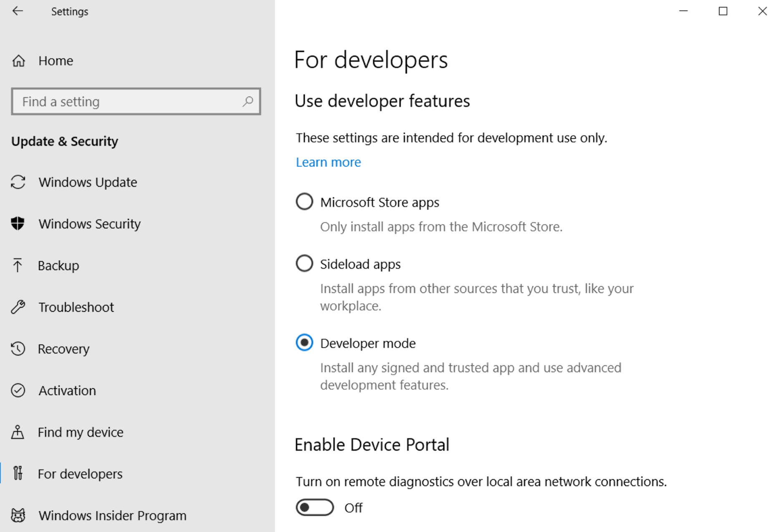The height and width of the screenshot is (532, 778).
Task: Open the Activation section
Action: [x=67, y=391]
